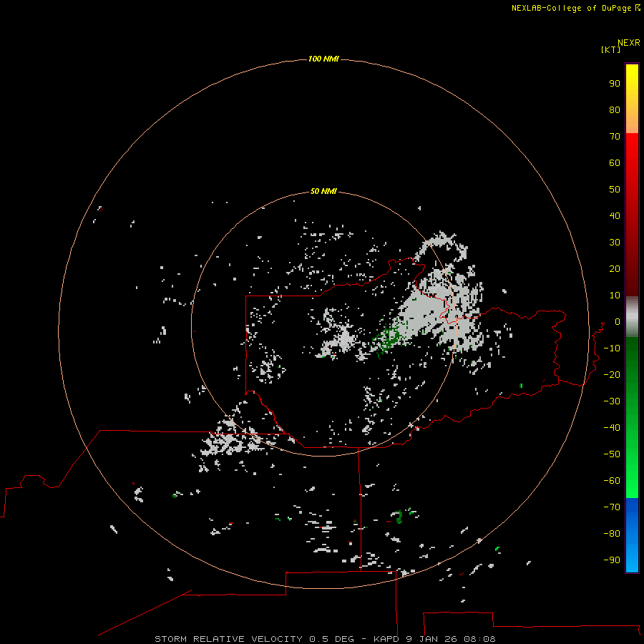Click the -90 knot scale value
The height and width of the screenshot is (644, 644).
pos(612,560)
